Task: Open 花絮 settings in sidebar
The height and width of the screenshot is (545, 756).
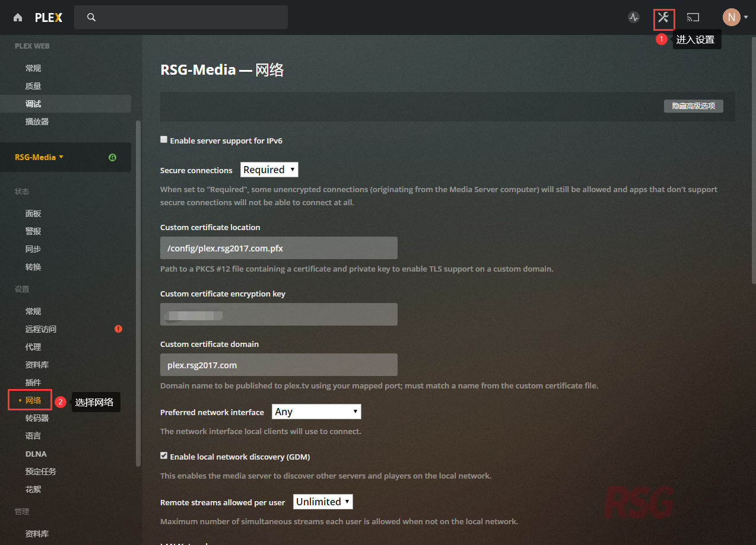Action: (33, 489)
